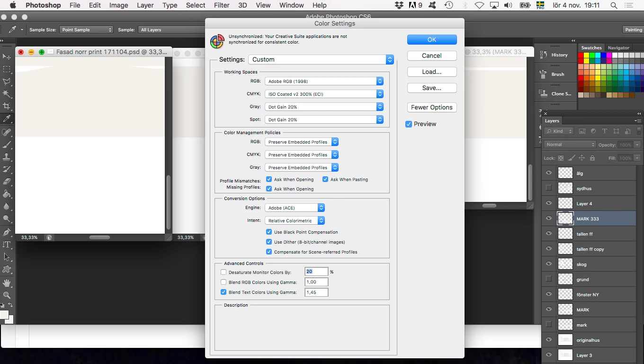The image size is (644, 364).
Task: Click OK in Color Settings
Action: click(x=432, y=40)
